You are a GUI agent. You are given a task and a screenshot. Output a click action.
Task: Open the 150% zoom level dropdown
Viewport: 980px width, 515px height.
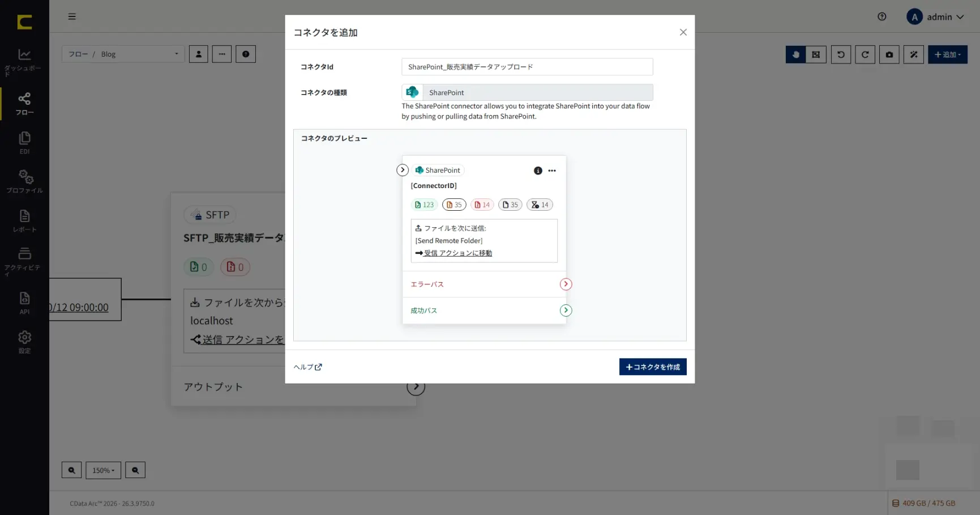(x=103, y=470)
